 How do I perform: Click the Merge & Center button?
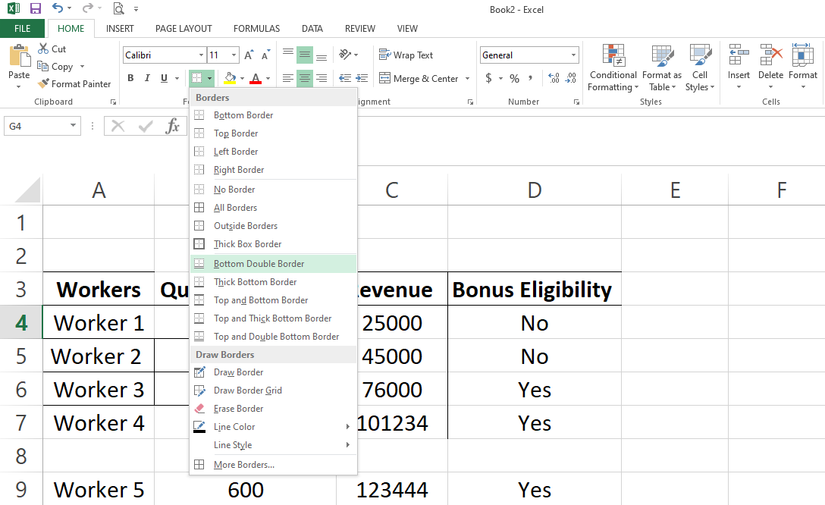[x=419, y=78]
